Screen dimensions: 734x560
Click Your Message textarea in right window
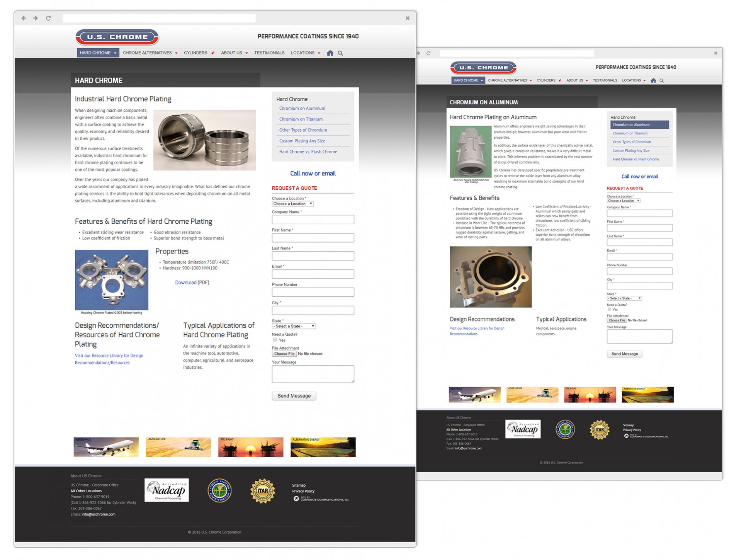(640, 337)
